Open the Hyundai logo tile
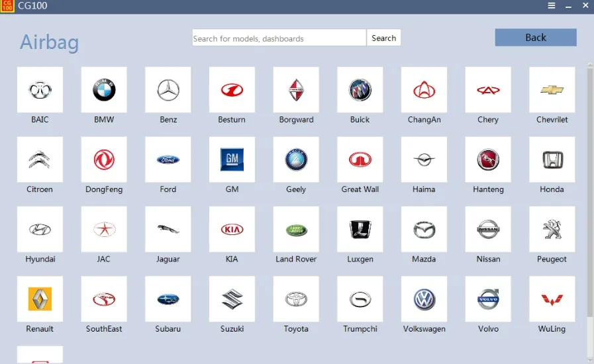The width and height of the screenshot is (594, 364). (40, 229)
